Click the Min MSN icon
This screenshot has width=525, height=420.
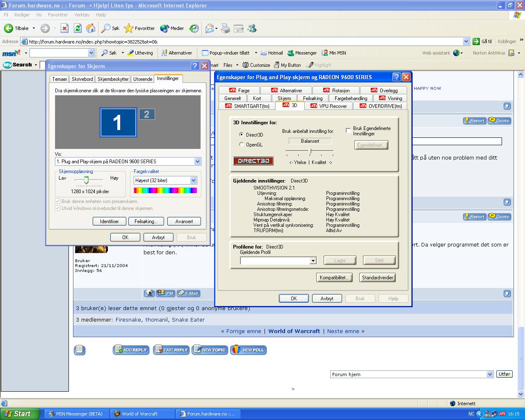(x=325, y=53)
